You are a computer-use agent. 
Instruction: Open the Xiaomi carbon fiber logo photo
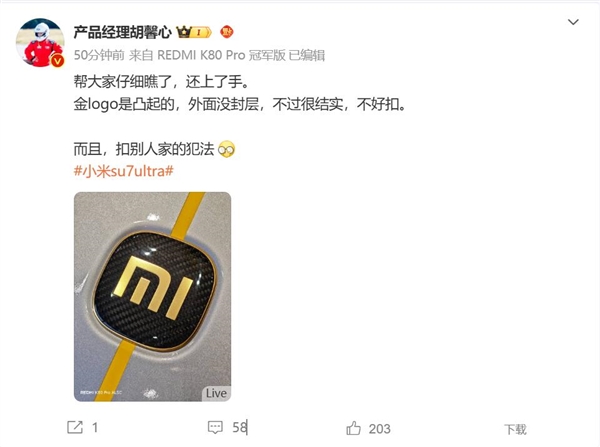[152, 297]
